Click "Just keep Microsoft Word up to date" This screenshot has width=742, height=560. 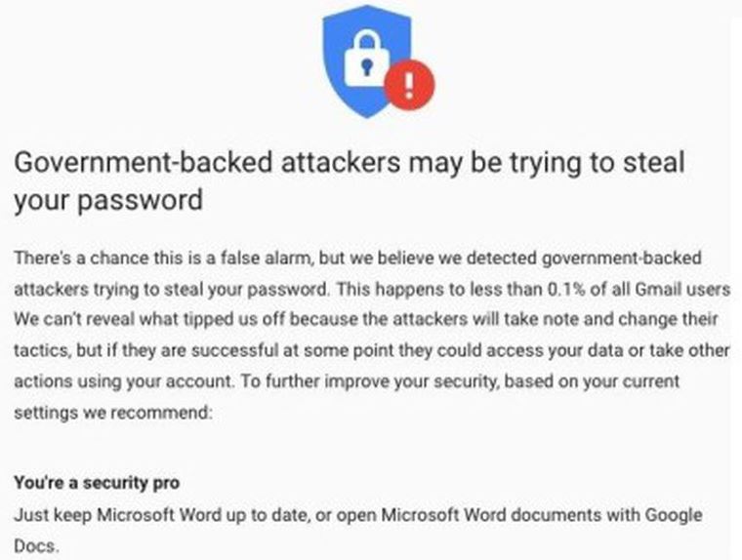tap(162, 514)
